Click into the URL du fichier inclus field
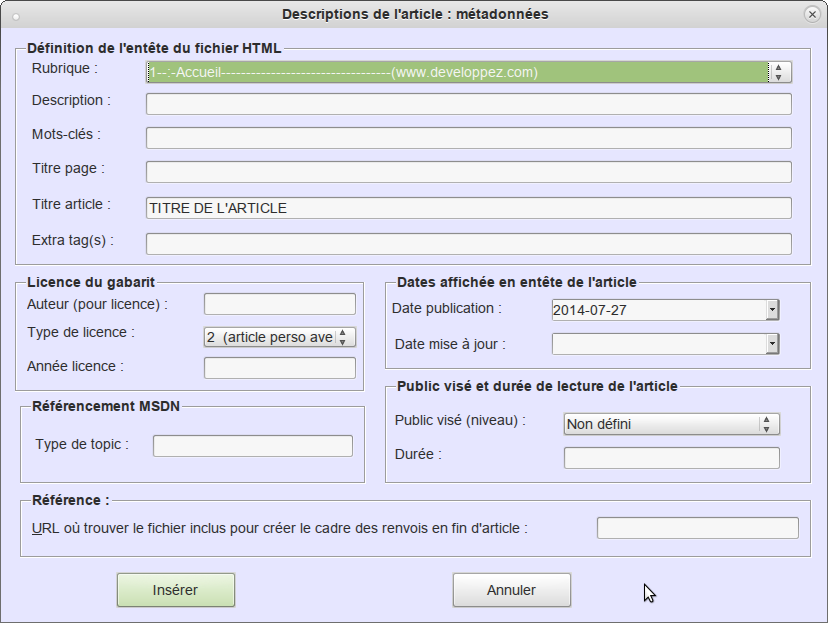Viewport: 828px width, 623px height. coord(697,527)
